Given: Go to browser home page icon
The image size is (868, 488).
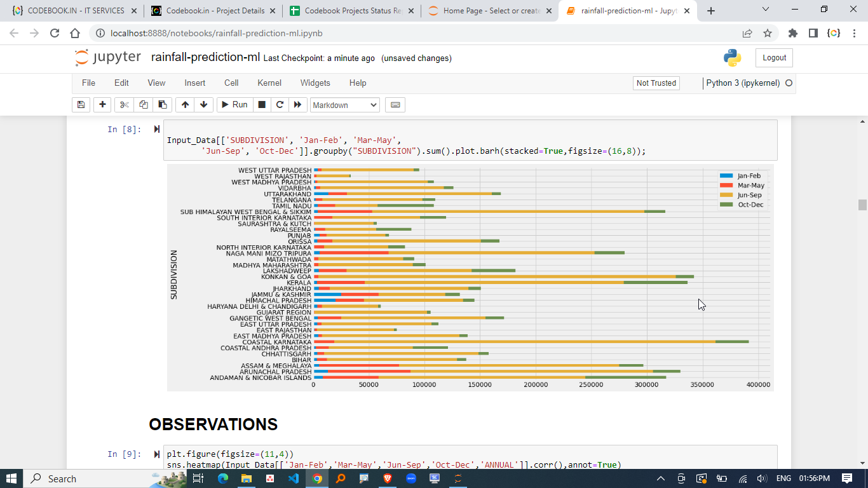Looking at the screenshot, I should click(75, 33).
